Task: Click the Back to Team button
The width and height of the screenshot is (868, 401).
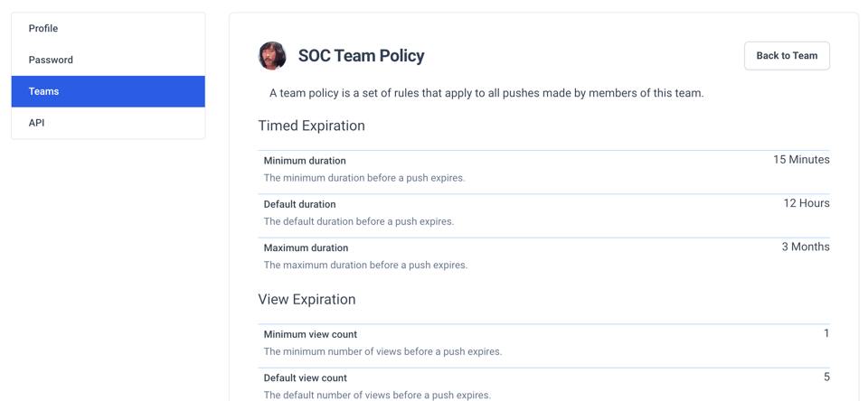Action: (x=787, y=56)
